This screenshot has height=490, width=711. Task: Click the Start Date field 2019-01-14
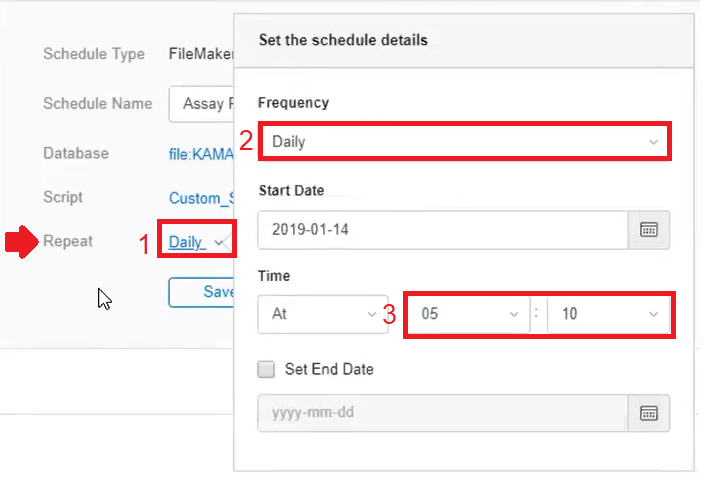(443, 230)
